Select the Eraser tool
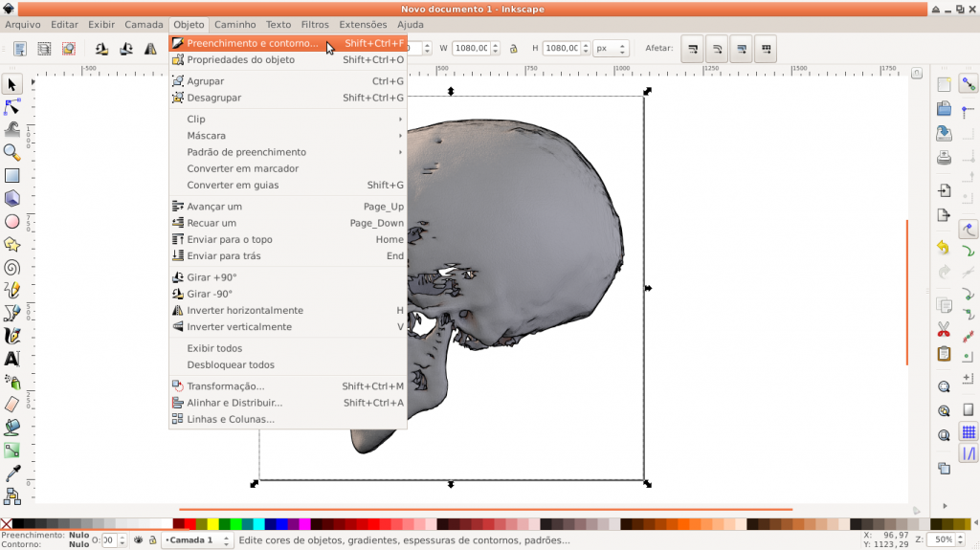 click(11, 405)
